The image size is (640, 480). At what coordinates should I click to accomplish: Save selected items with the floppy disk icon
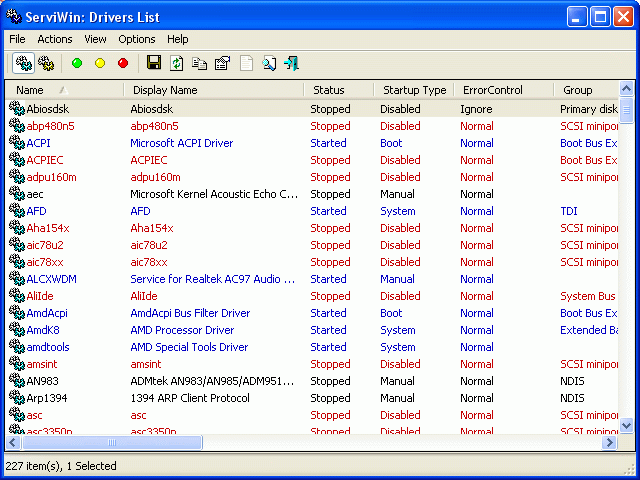pos(154,63)
